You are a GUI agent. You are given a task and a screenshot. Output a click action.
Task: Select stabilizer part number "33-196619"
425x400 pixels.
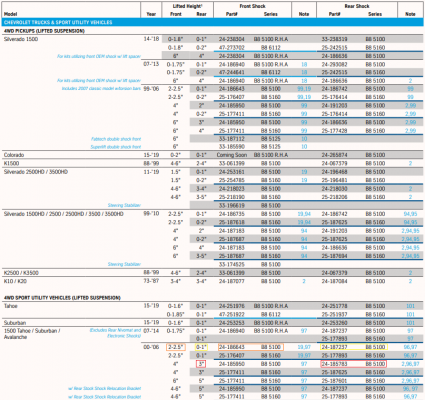click(x=232, y=205)
